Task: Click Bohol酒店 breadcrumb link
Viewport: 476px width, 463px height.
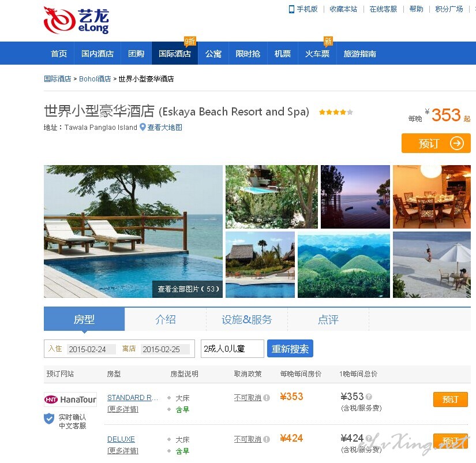Action: pos(95,79)
